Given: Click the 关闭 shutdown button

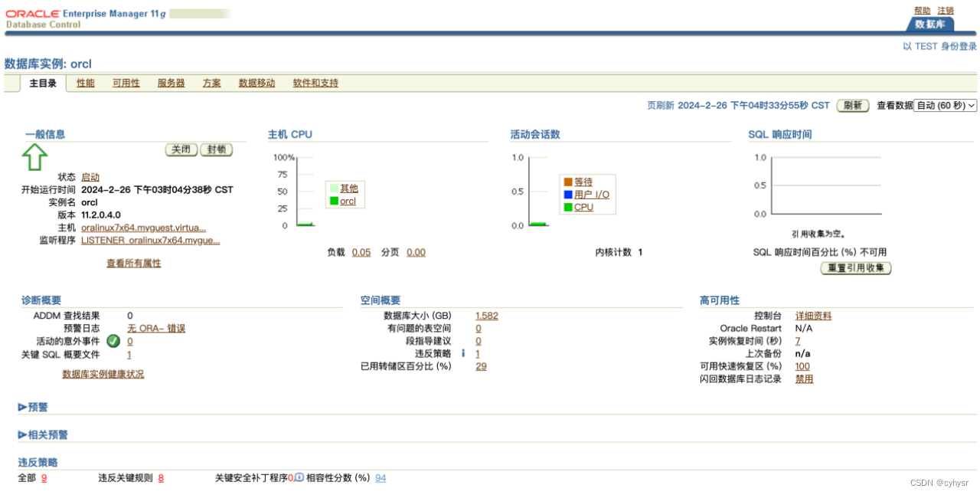Looking at the screenshot, I should coord(181,149).
